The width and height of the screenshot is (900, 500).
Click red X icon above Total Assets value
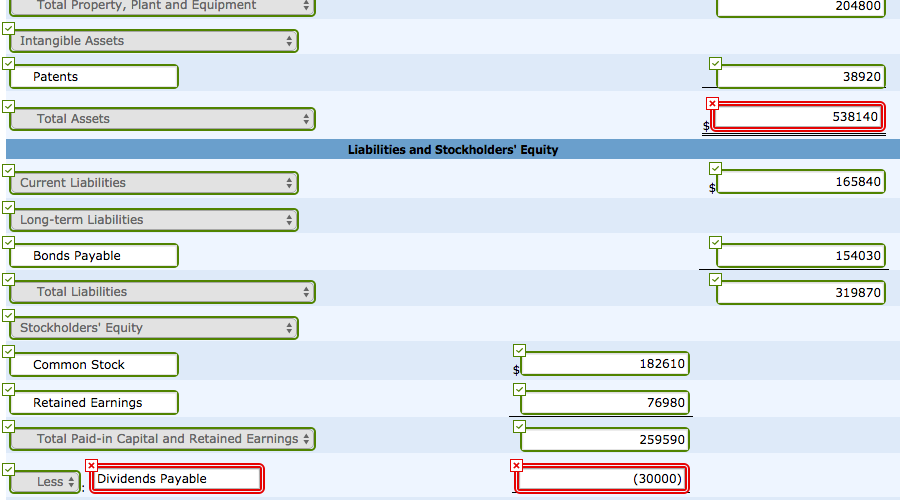(x=712, y=103)
